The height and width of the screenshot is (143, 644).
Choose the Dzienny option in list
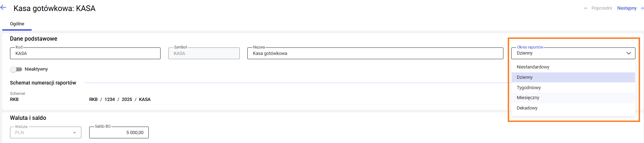(524, 77)
